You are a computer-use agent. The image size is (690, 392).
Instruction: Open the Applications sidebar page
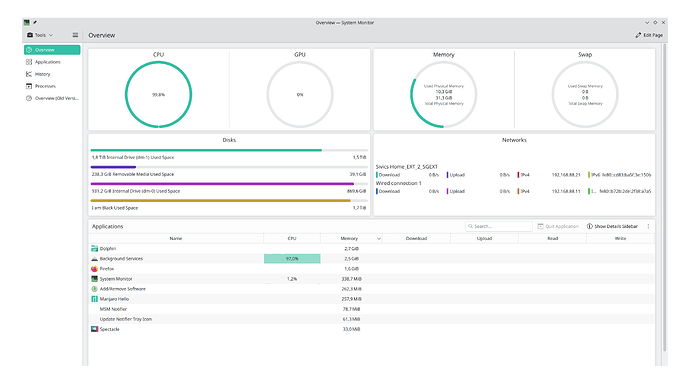click(x=52, y=62)
